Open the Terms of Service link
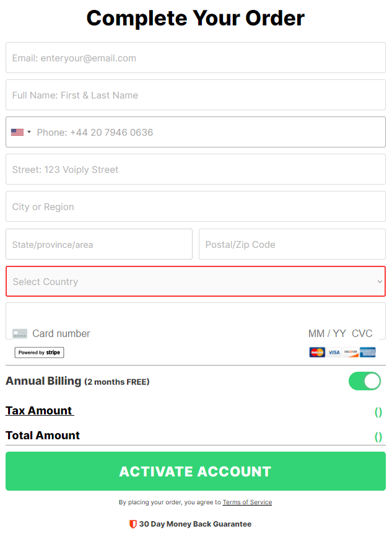 pyautogui.click(x=247, y=502)
